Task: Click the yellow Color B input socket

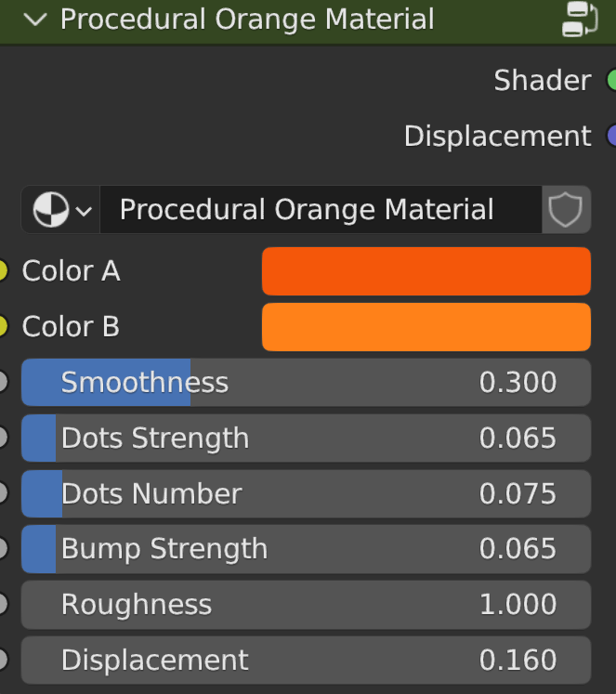Action: click(3, 327)
